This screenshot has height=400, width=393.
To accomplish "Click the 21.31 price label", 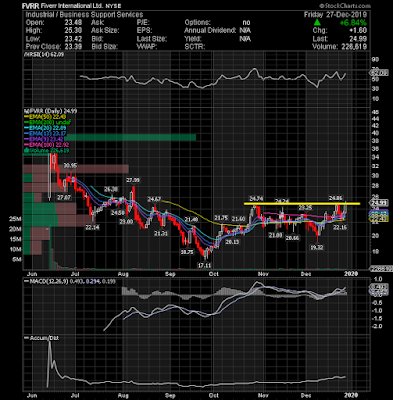I will point(161,234).
